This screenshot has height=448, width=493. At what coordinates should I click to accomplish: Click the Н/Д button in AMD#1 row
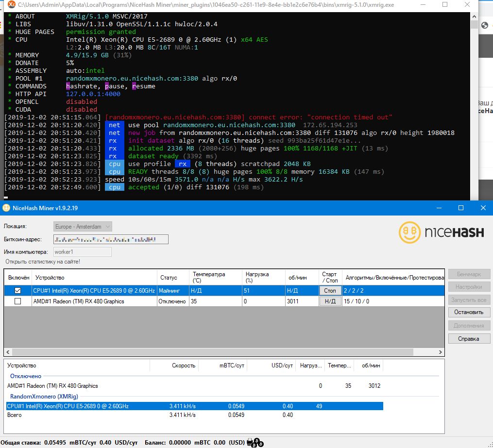330,301
